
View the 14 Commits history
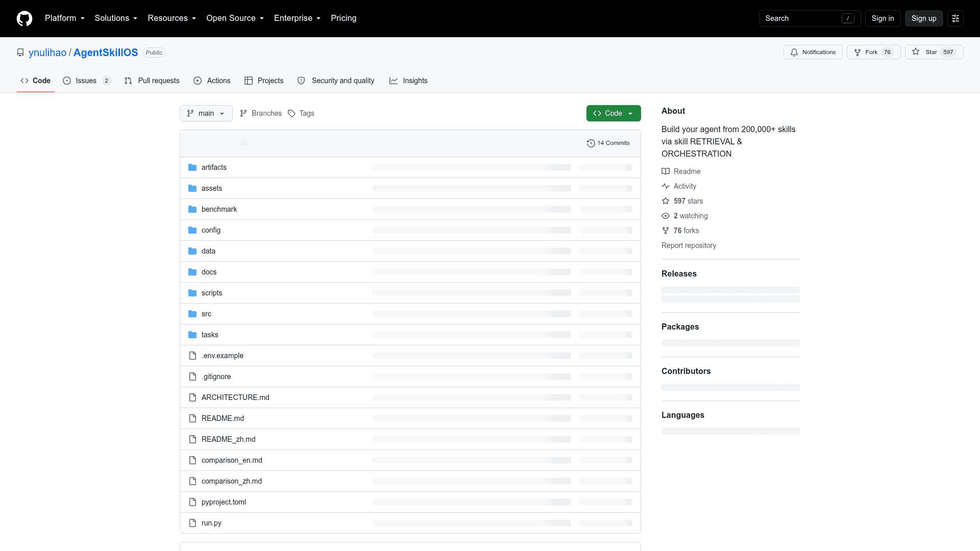[608, 143]
